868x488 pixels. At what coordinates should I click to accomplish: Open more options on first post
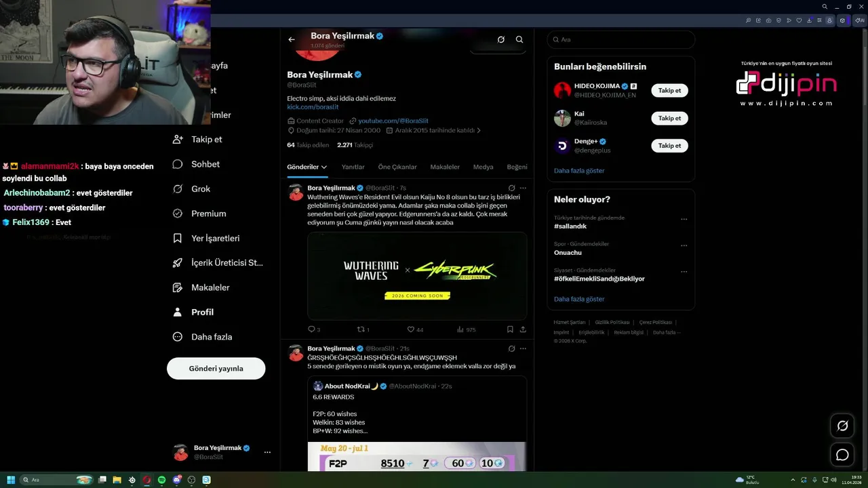click(x=523, y=188)
